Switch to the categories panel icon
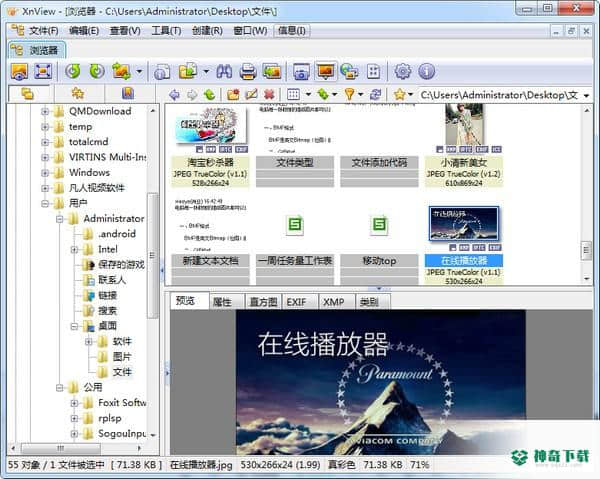Viewport: 600px width, 479px height. [x=128, y=94]
